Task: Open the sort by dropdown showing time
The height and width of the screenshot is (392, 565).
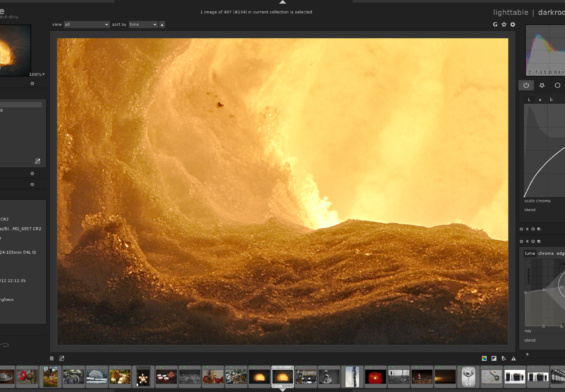Action: coord(143,24)
